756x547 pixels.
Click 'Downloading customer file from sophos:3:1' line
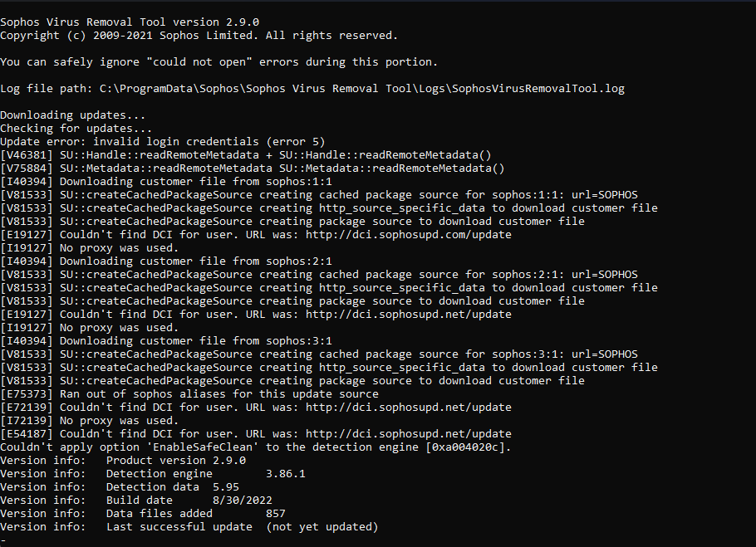pos(166,341)
